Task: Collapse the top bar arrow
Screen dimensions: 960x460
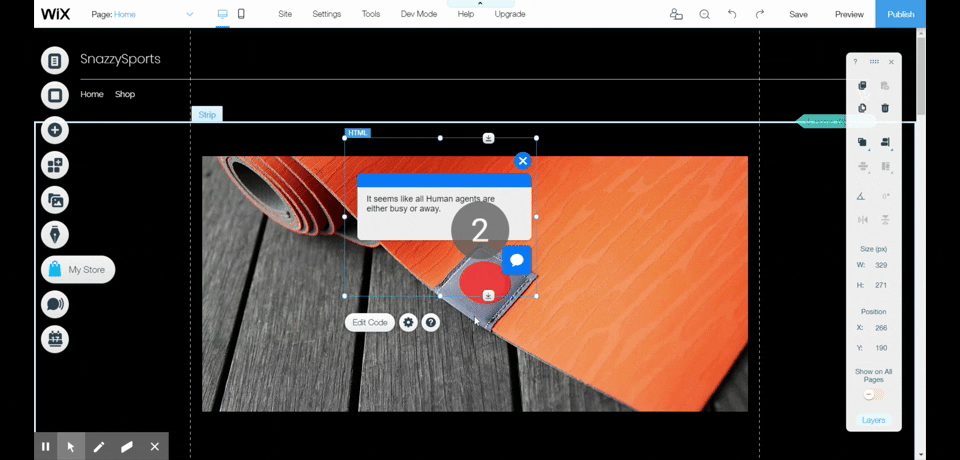Action: 480,3
